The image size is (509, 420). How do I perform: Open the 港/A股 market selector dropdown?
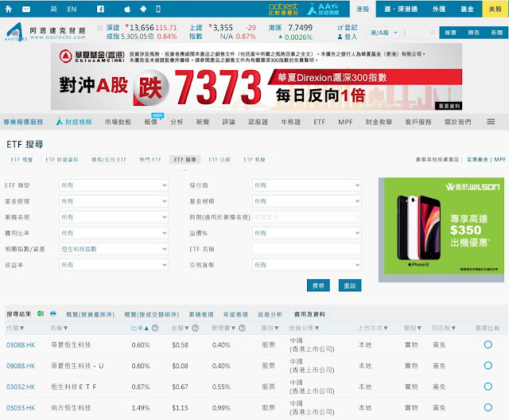[x=383, y=33]
